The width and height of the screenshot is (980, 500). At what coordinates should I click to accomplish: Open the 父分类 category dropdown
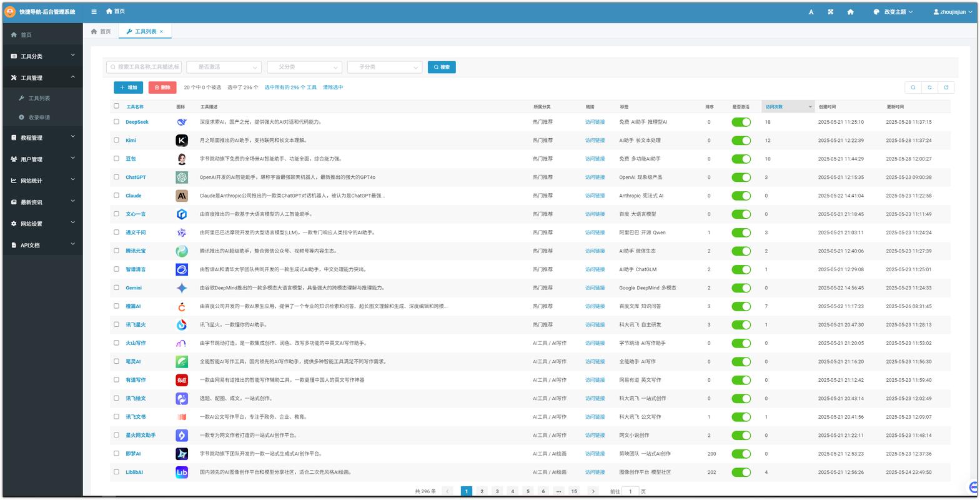[x=304, y=67]
